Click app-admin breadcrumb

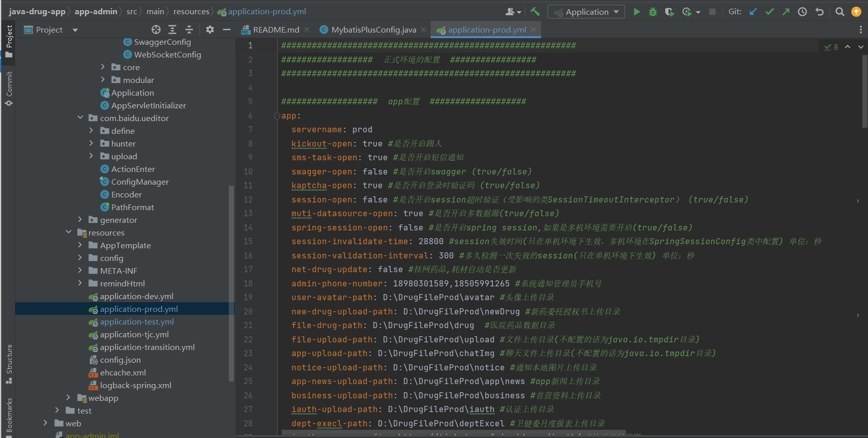coord(96,11)
